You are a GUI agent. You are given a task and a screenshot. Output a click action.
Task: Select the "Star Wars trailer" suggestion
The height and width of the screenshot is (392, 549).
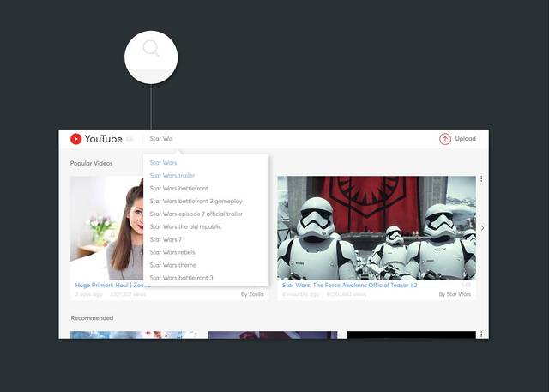point(172,176)
